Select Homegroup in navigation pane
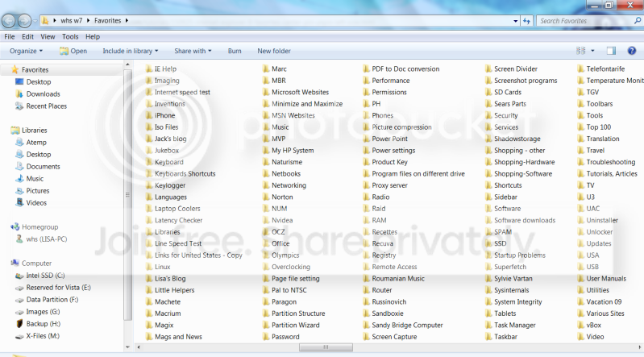Image resolution: width=644 pixels, height=357 pixels. (35, 226)
